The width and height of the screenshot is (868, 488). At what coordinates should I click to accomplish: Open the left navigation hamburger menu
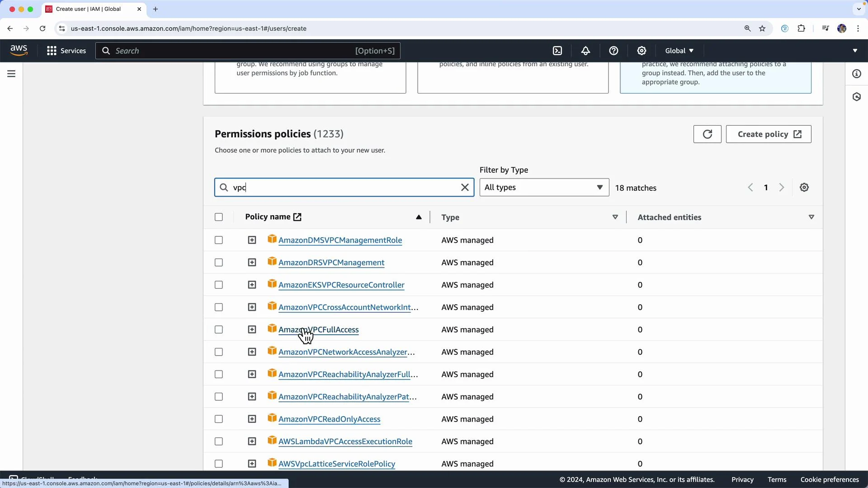[11, 74]
